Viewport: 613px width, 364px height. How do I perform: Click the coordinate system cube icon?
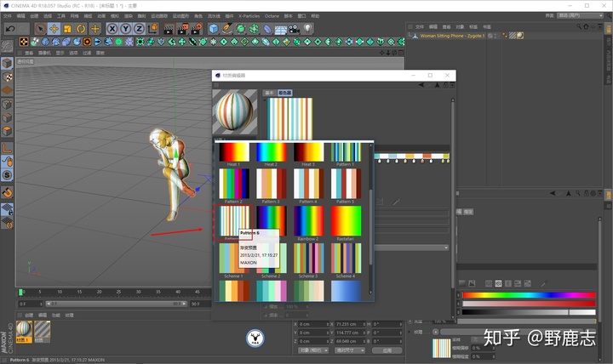pos(153,29)
